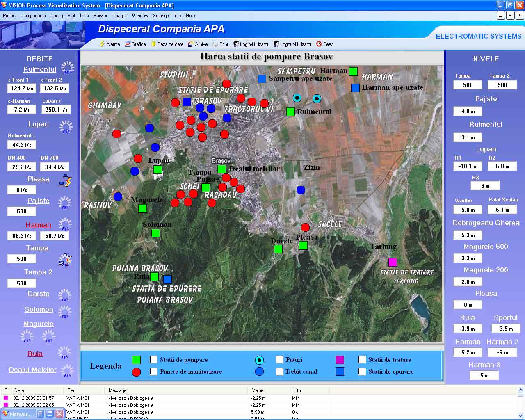The height and width of the screenshot is (420, 525).
Task: Click the pump icon beside Dealul Melcilor
Action: pyautogui.click(x=67, y=371)
